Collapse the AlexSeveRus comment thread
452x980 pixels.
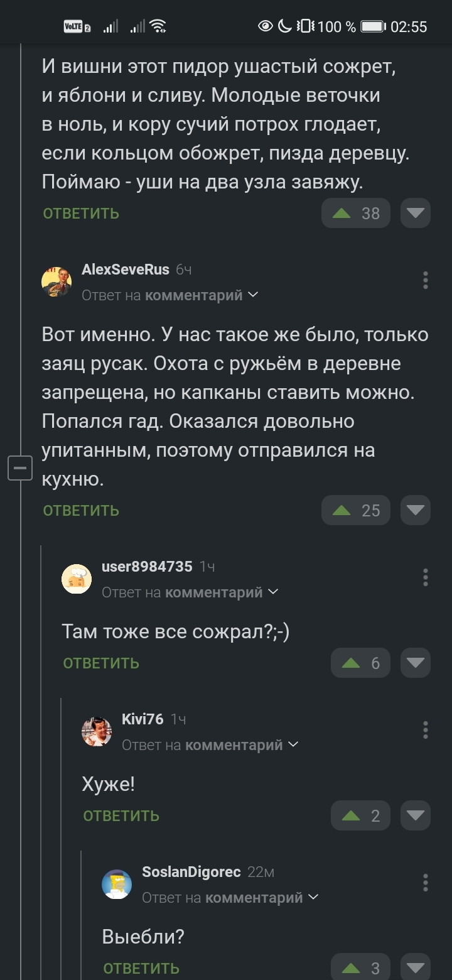point(19,468)
